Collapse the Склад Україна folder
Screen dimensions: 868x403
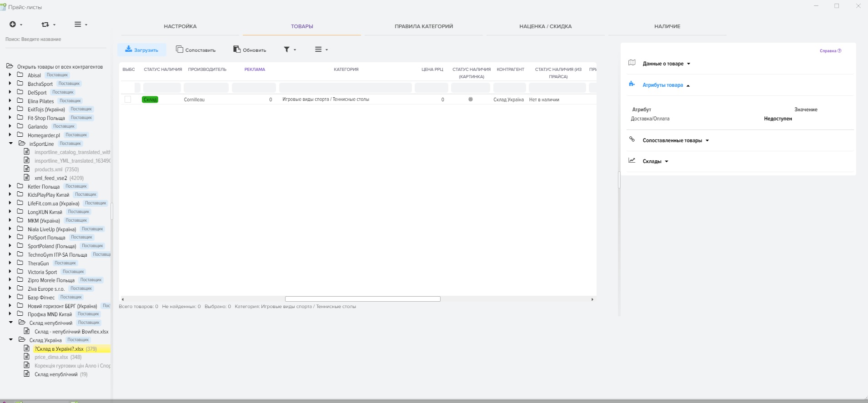pyautogui.click(x=11, y=339)
